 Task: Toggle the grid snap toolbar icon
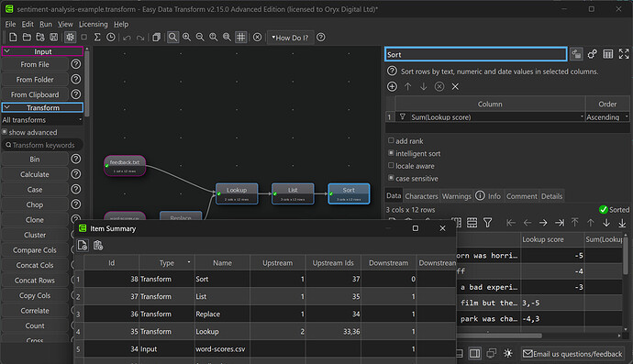click(x=241, y=38)
